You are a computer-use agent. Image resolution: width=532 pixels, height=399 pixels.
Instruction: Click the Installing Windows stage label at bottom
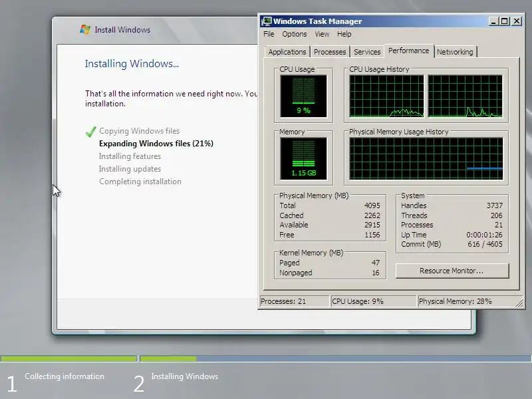(185, 376)
